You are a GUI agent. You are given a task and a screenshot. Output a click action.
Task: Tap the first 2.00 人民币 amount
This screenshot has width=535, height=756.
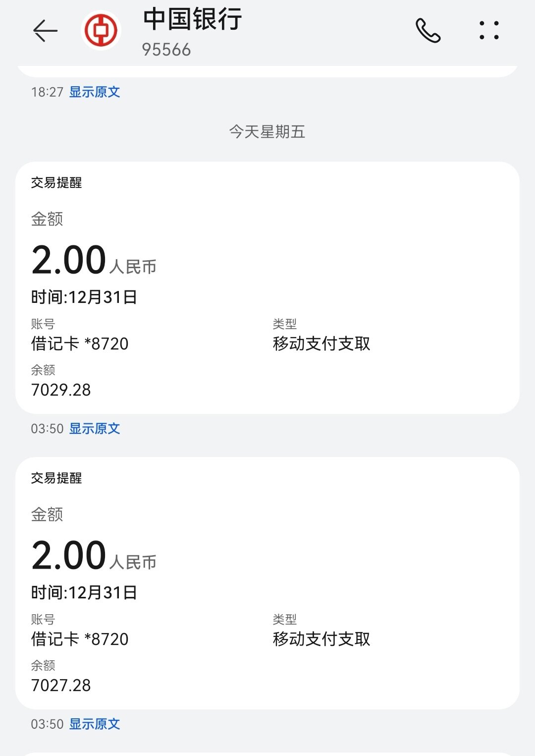[x=94, y=261]
